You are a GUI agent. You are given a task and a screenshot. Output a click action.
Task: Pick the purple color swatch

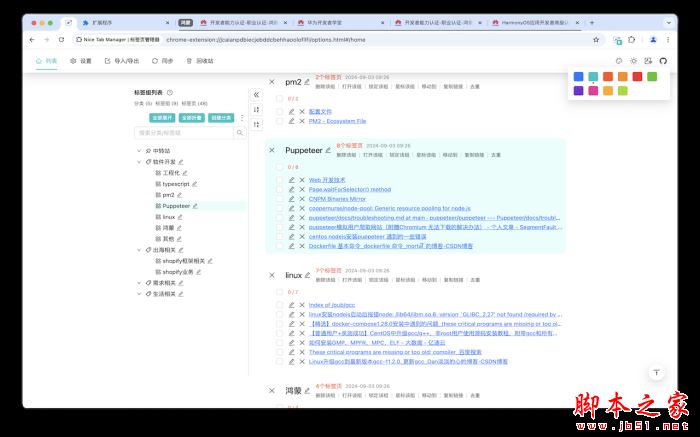pyautogui.click(x=578, y=91)
